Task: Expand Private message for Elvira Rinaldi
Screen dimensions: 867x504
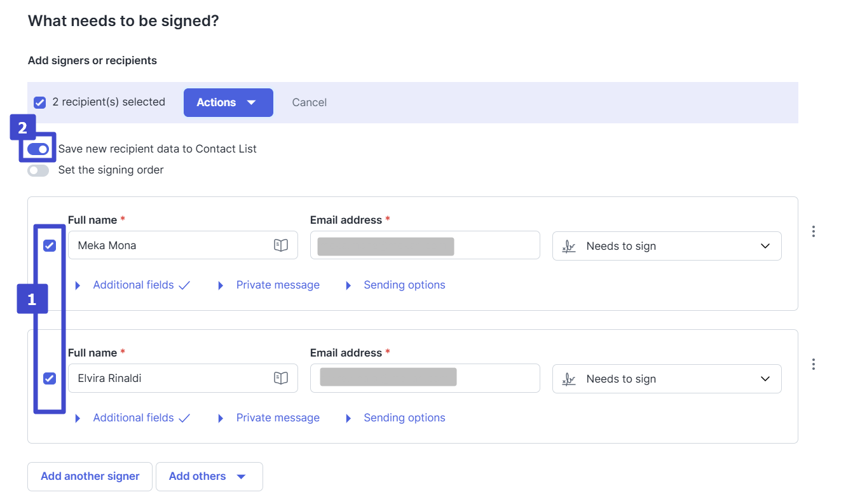Action: pos(277,418)
